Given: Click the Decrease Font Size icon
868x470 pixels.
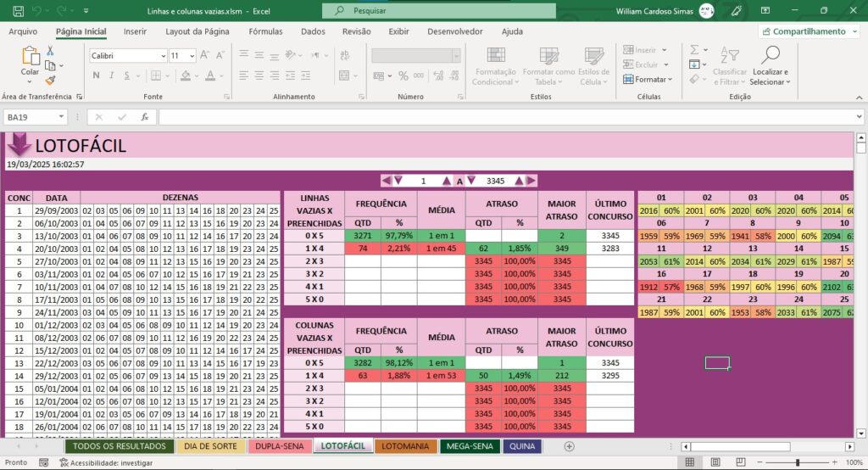Looking at the screenshot, I should coord(220,55).
